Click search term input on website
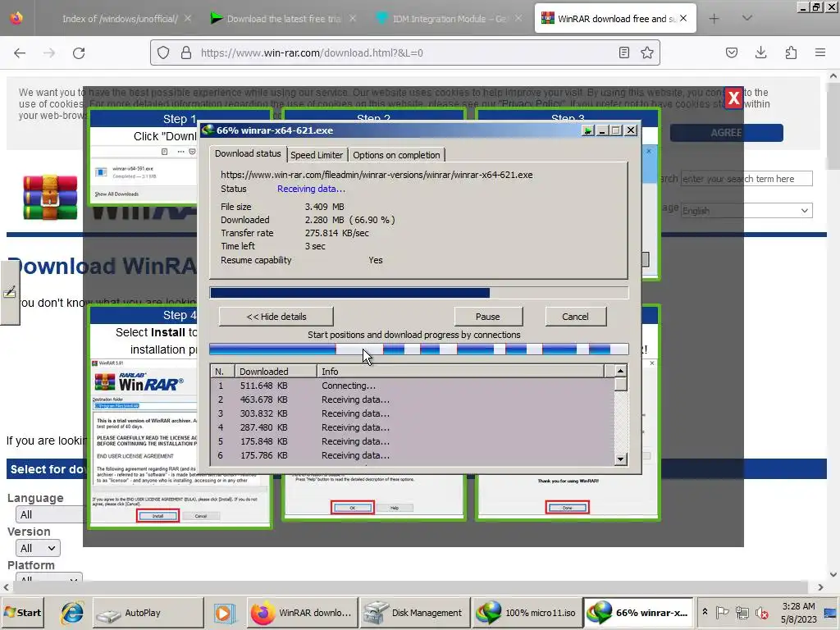This screenshot has height=630, width=840. tap(746, 178)
